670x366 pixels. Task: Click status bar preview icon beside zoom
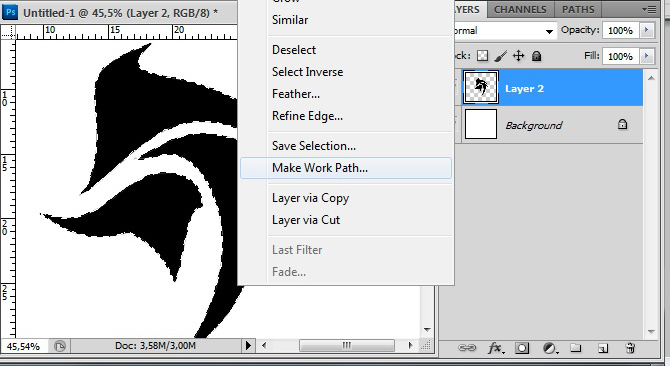(x=60, y=346)
